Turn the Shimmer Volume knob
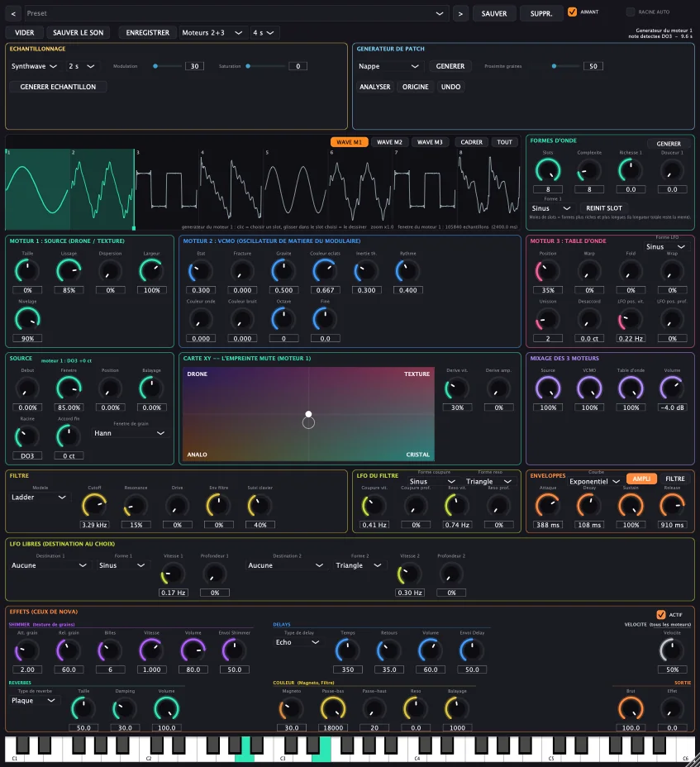 click(x=193, y=650)
